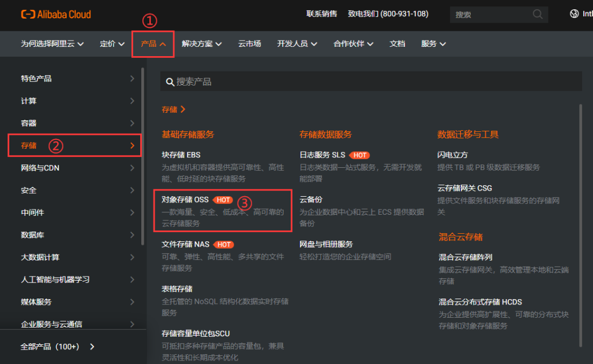The image size is (593, 364).
Task: Open 云市场 in navigation bar
Action: click(x=249, y=44)
